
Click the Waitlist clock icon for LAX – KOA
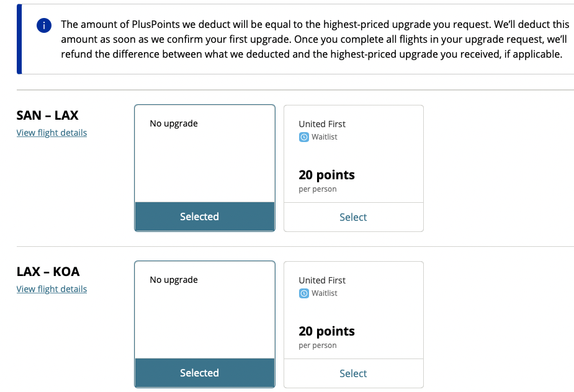pyautogui.click(x=304, y=293)
